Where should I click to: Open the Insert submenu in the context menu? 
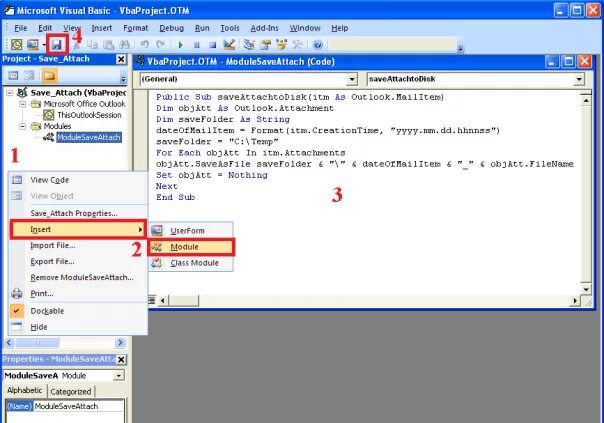(x=78, y=230)
